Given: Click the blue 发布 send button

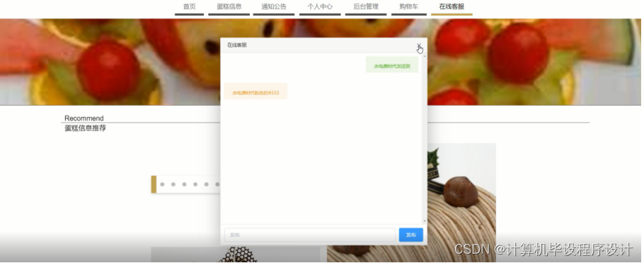Looking at the screenshot, I should (410, 235).
